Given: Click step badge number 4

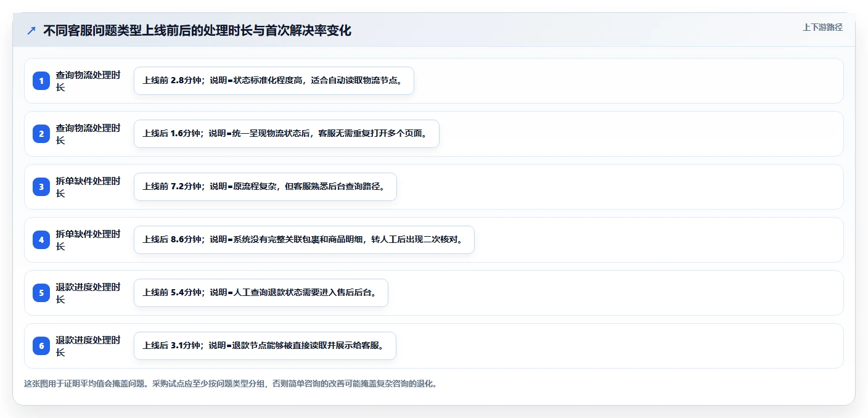Looking at the screenshot, I should tap(41, 240).
